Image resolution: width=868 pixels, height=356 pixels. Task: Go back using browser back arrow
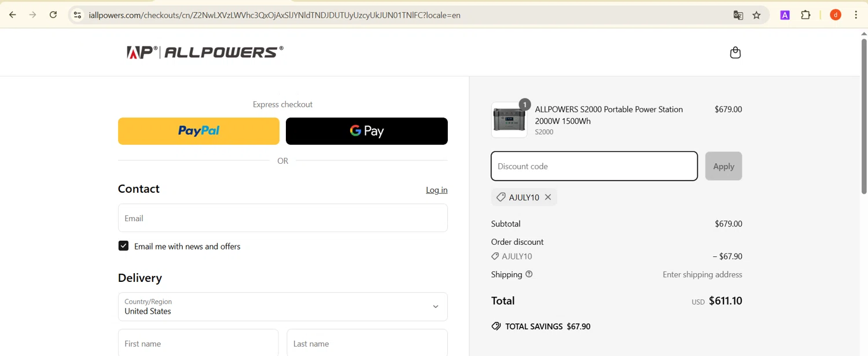pyautogui.click(x=13, y=15)
